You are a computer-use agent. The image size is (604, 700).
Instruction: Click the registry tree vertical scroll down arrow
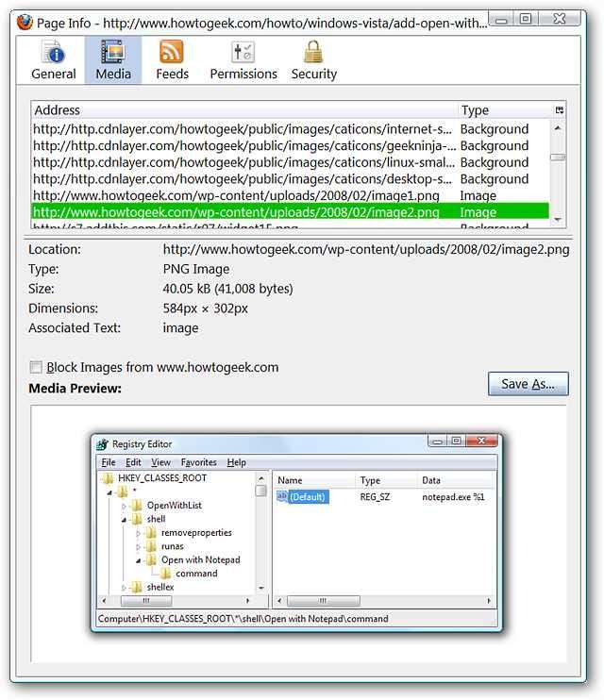coord(261,588)
